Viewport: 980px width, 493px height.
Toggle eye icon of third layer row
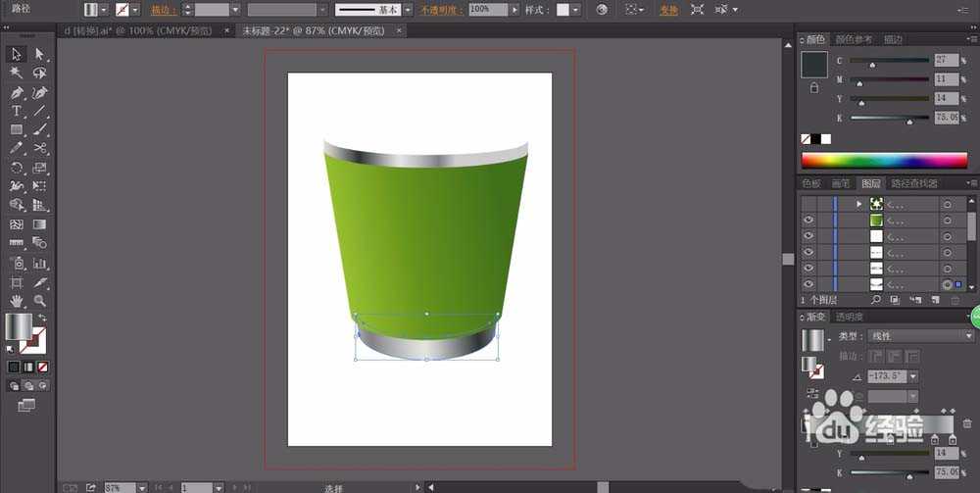(x=809, y=236)
